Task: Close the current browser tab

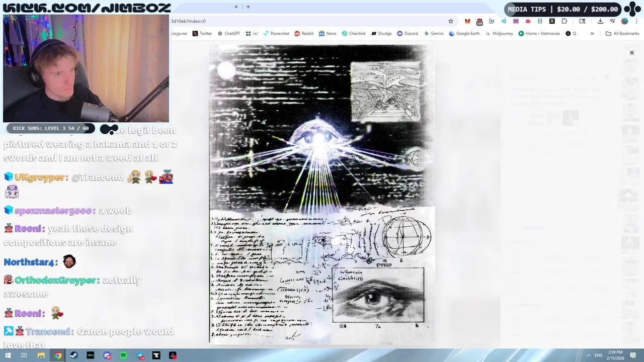Action: (x=236, y=7)
